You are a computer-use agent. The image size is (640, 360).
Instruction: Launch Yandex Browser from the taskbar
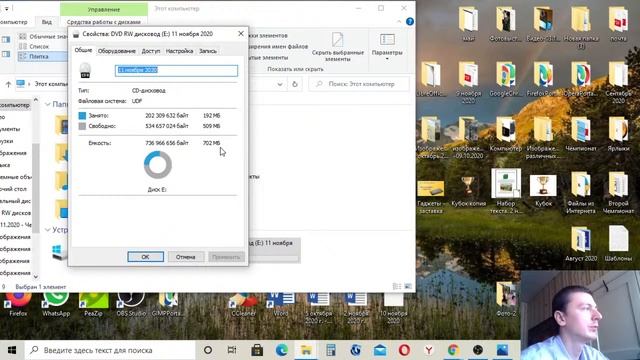(x=429, y=350)
